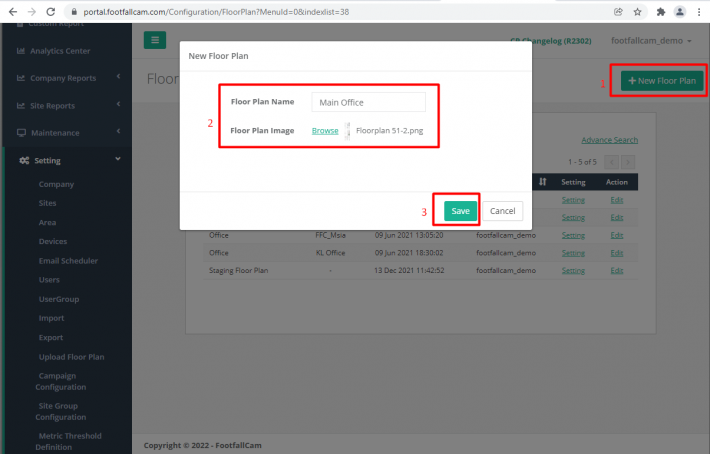Bookmark this page with the star icon
710x454 pixels.
tap(637, 12)
